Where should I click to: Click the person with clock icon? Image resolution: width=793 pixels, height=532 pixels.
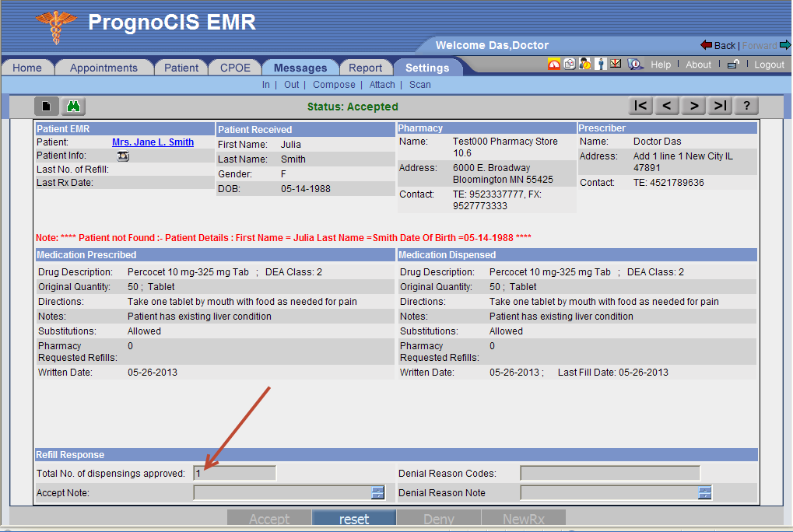(x=585, y=64)
